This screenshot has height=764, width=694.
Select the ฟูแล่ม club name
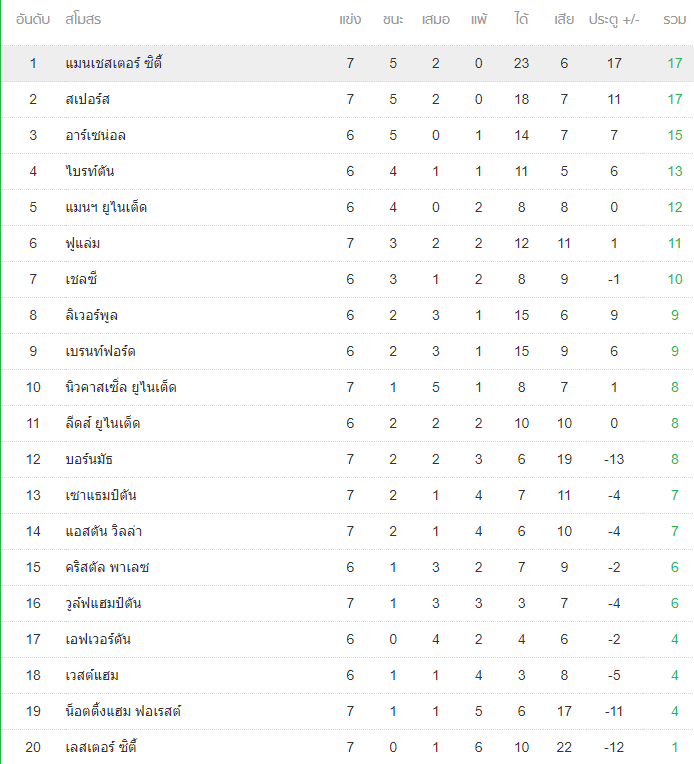pos(83,243)
